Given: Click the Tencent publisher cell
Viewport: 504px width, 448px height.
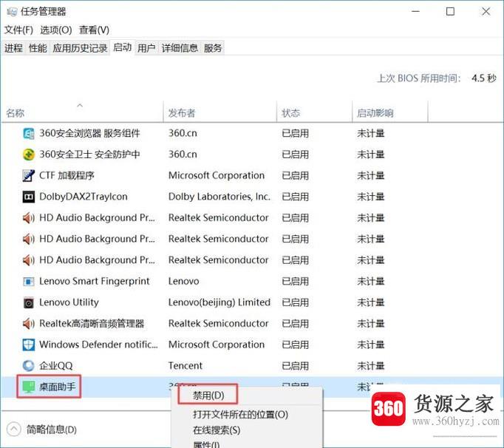Looking at the screenshot, I should coord(185,366).
